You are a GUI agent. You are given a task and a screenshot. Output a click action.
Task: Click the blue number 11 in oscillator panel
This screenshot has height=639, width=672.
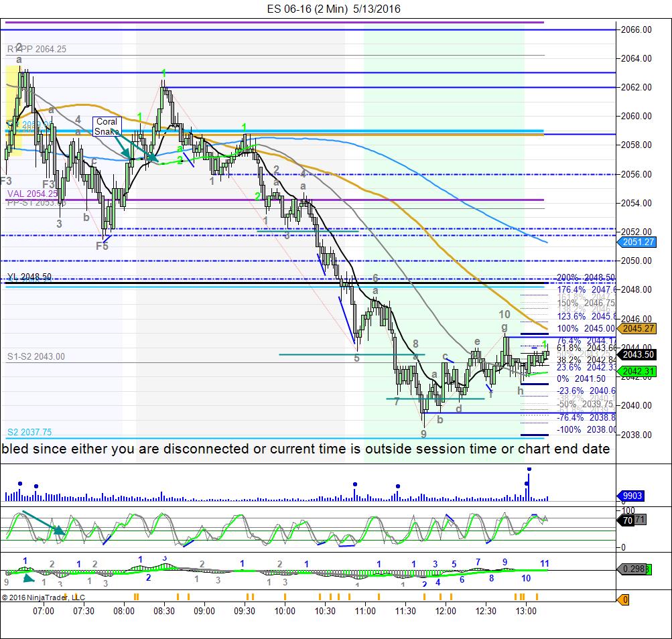click(544, 563)
